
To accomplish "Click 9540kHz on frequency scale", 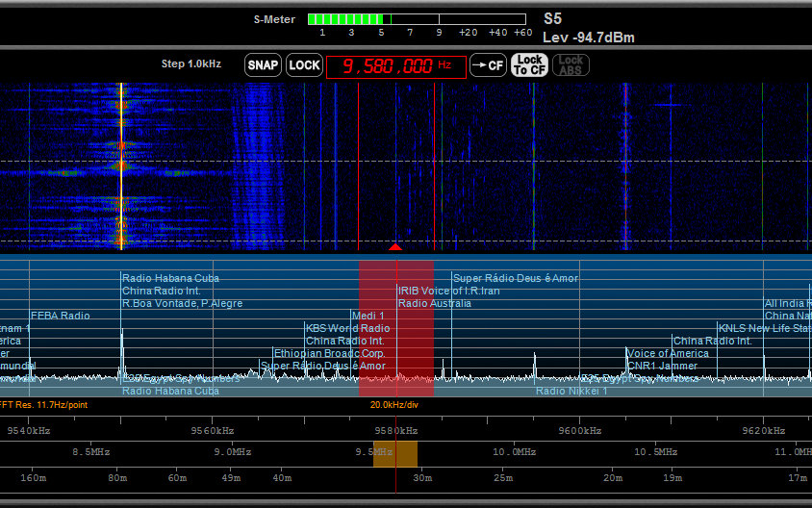I will point(29,431).
